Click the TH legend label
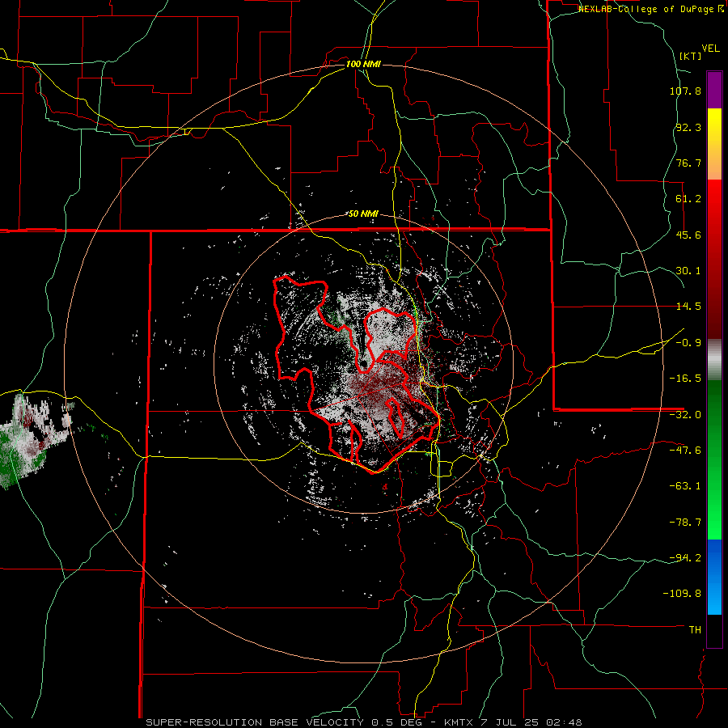The width and height of the screenshot is (728, 728). pos(695,630)
